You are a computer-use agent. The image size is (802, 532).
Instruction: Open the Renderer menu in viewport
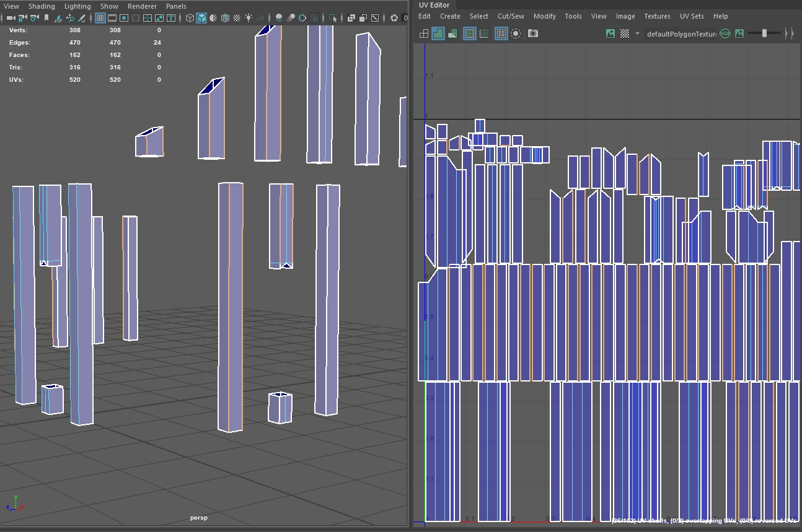click(x=142, y=6)
